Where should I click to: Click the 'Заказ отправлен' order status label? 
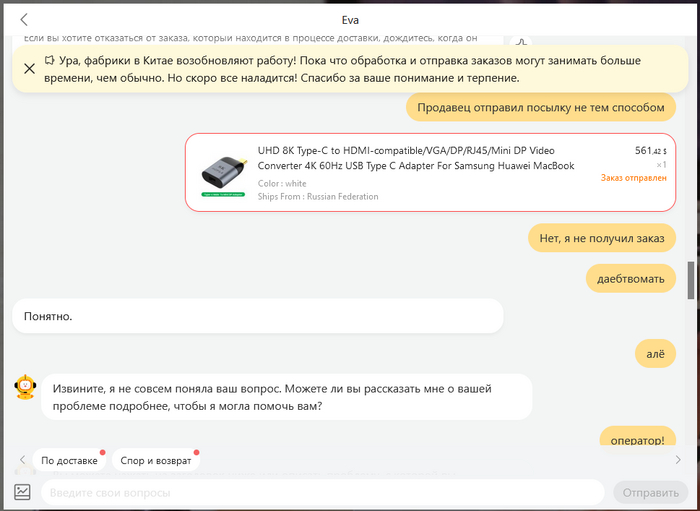click(x=633, y=178)
